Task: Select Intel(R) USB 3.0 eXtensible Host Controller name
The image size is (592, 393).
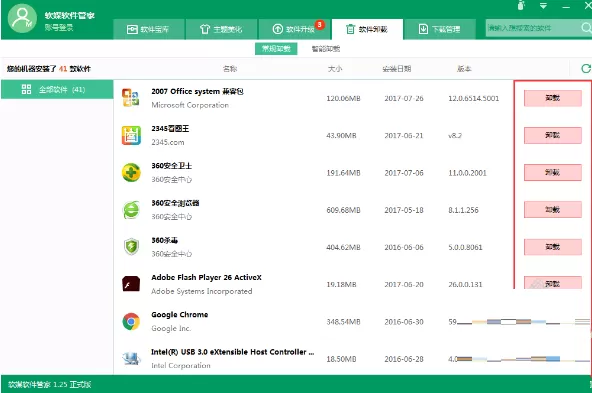Action: click(x=232, y=352)
